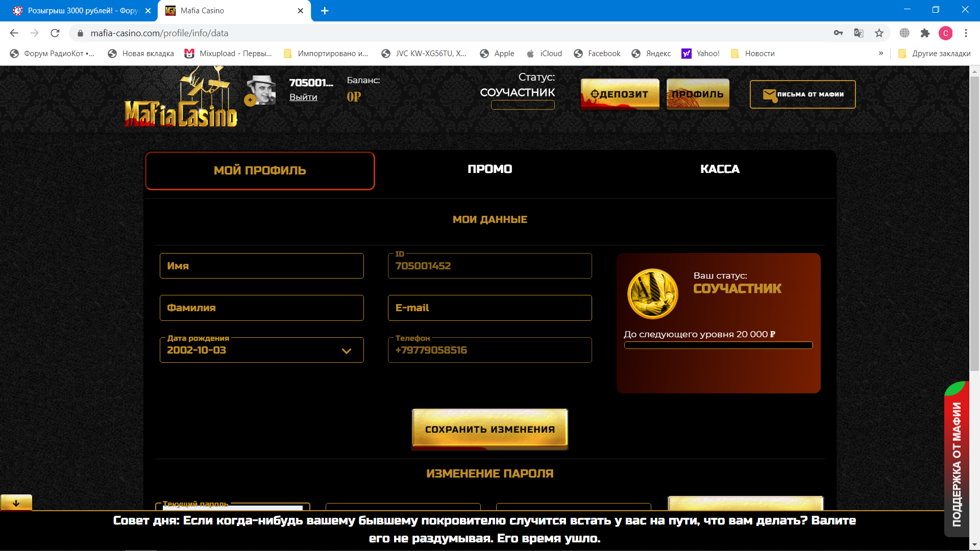
Task: Click the Google Translate icon
Action: tap(859, 33)
